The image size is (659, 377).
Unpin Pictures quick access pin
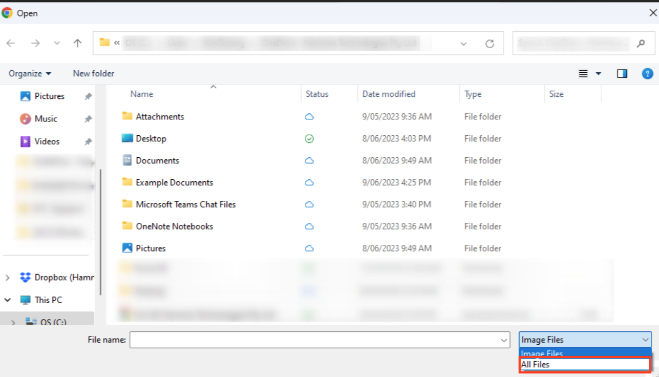pos(88,97)
